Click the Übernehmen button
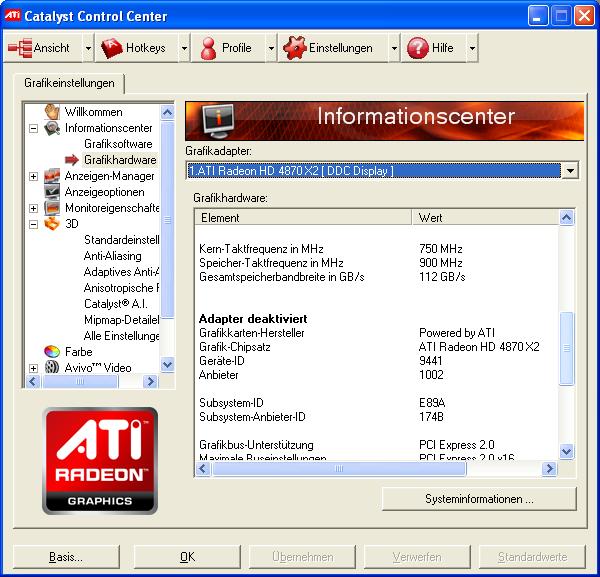Screen dimensions: 600x577 coord(302,557)
